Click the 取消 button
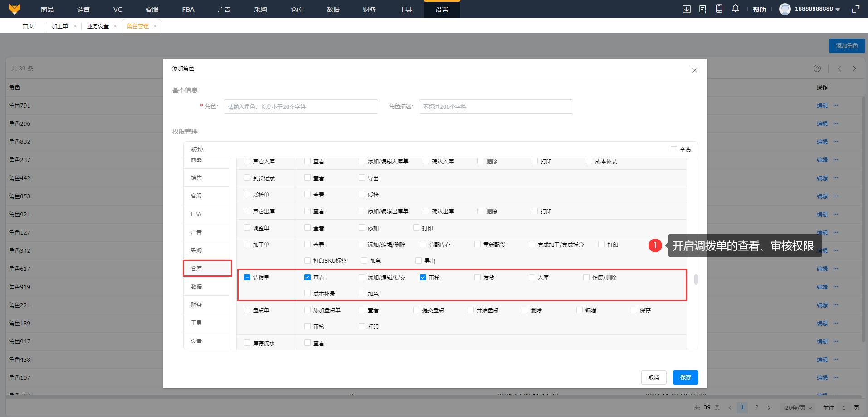 coord(653,378)
